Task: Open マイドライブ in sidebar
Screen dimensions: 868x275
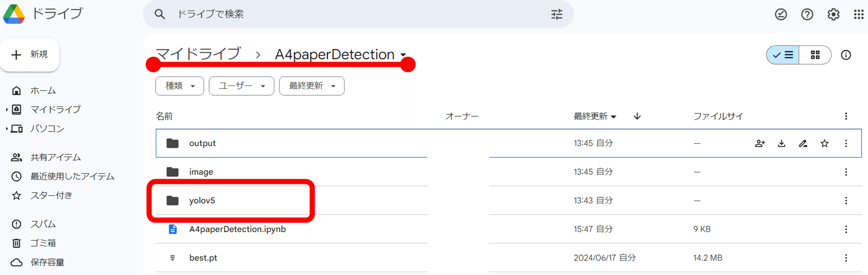Action: tap(56, 110)
